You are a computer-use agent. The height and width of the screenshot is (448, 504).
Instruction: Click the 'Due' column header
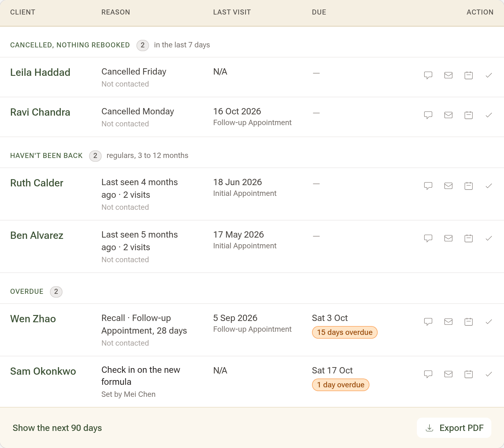click(x=319, y=12)
